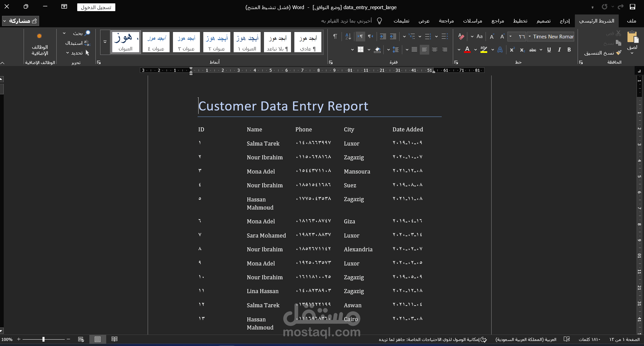This screenshot has height=346, width=644.
Task: Click the استبدال replace tool
Action: click(78, 43)
